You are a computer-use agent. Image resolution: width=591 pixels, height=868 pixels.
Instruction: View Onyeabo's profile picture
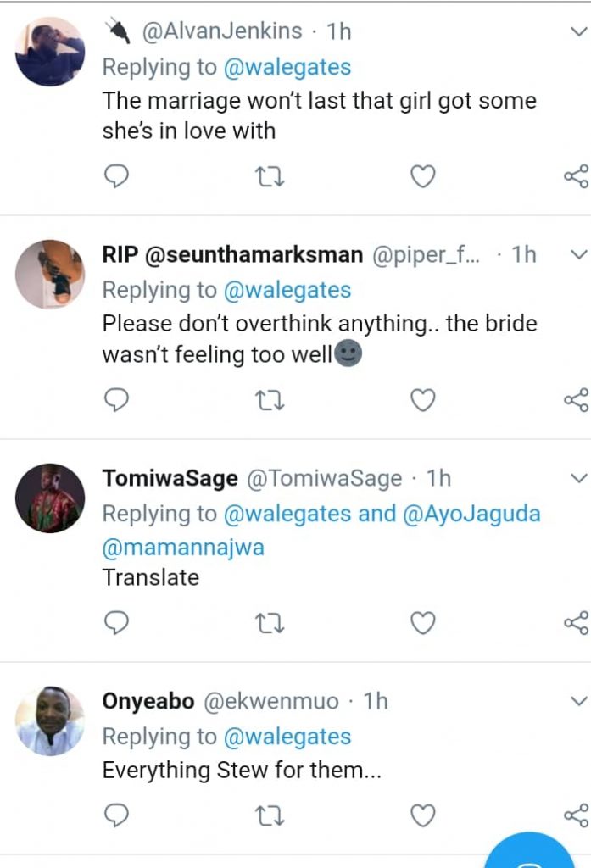(50, 721)
